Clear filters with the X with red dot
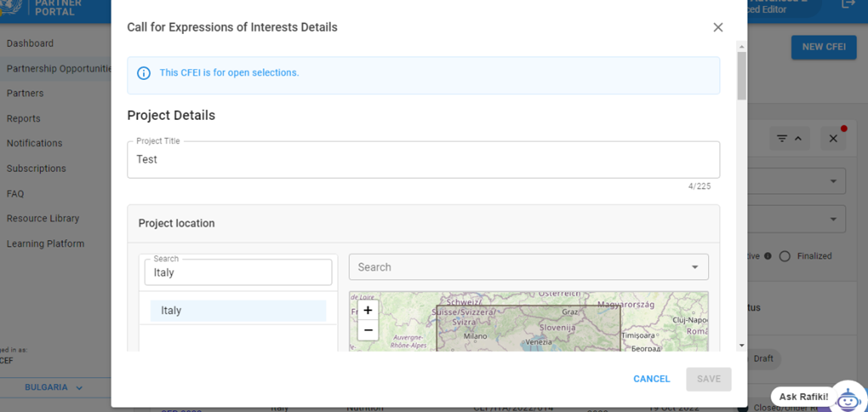The image size is (868, 412). (x=833, y=138)
